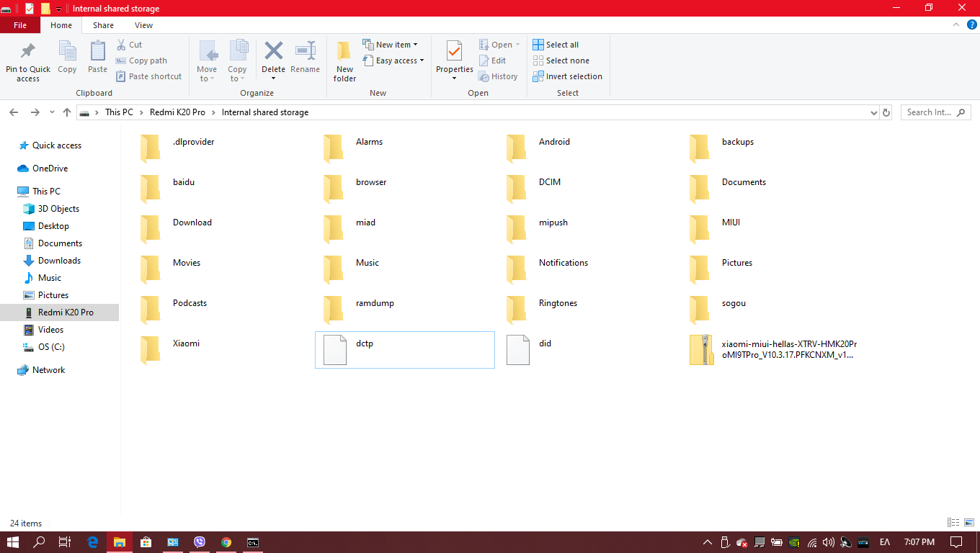Refresh the current folder view
This screenshot has height=553, width=980.
point(886,112)
